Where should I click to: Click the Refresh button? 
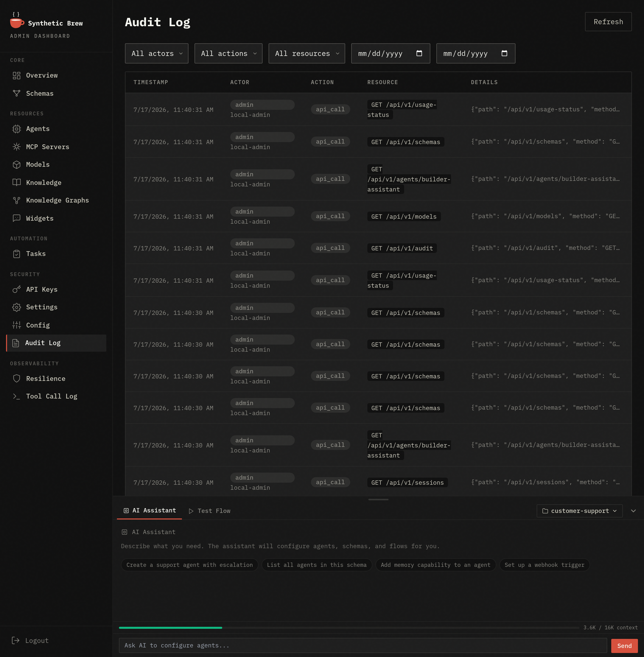608,22
